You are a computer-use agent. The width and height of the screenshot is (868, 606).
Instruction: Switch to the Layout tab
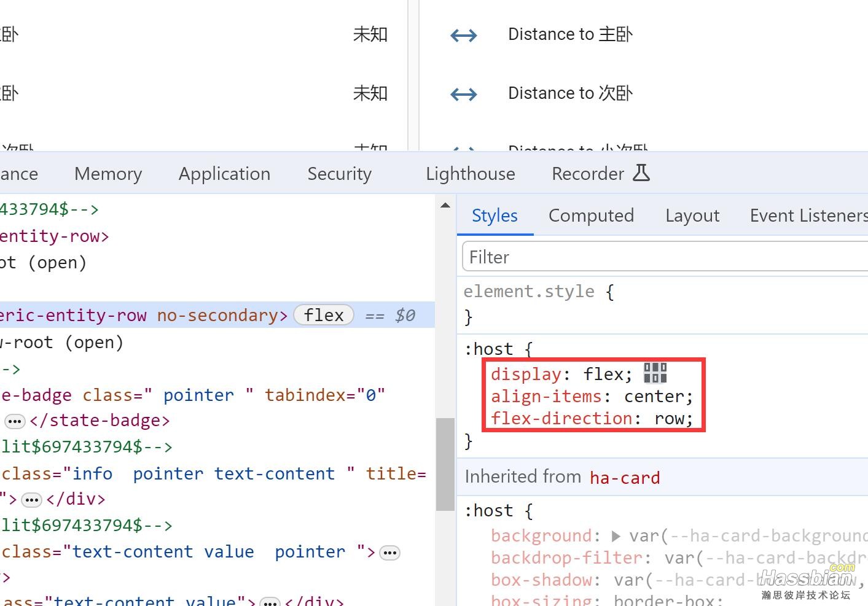(x=692, y=216)
